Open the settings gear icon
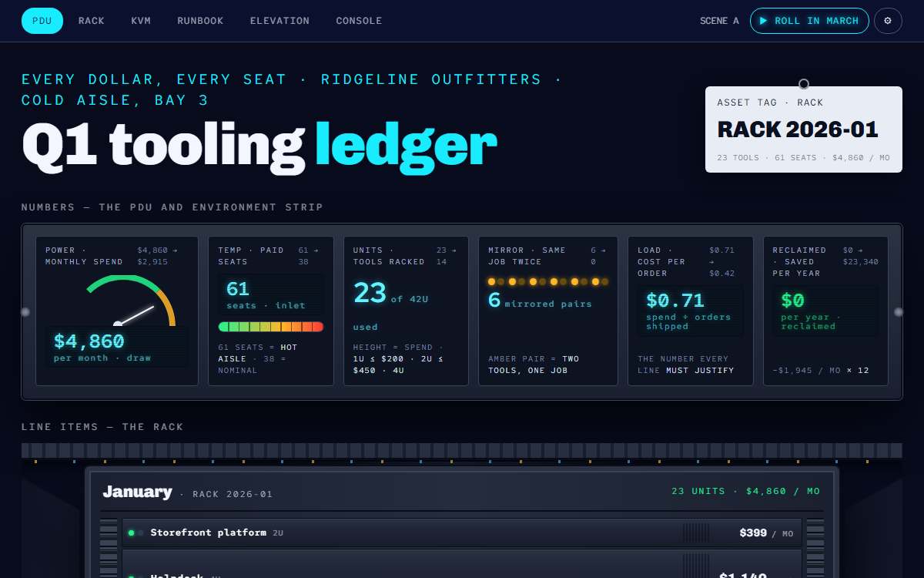Image resolution: width=924 pixels, height=578 pixels. pyautogui.click(x=888, y=21)
